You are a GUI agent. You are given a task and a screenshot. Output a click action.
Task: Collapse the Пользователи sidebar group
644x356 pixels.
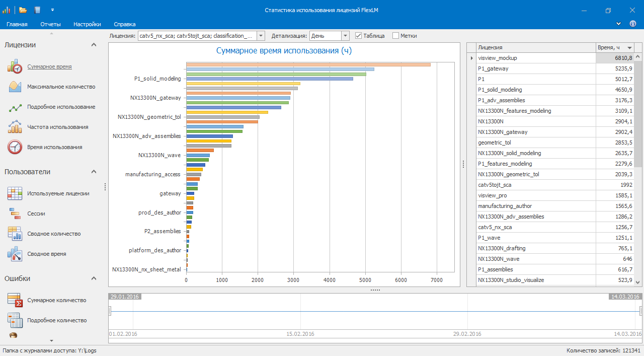tap(94, 172)
